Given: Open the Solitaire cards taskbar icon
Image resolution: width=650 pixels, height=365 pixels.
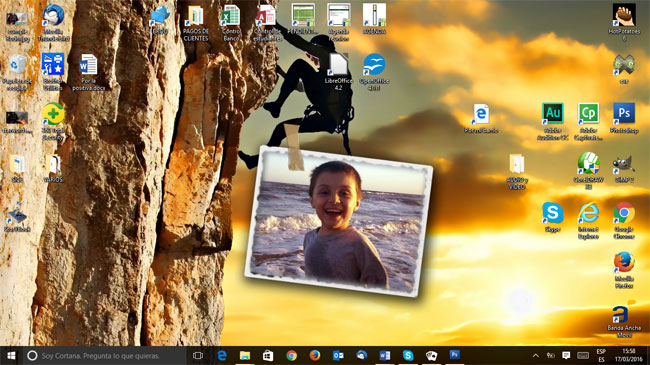Looking at the screenshot, I should pyautogui.click(x=431, y=355).
